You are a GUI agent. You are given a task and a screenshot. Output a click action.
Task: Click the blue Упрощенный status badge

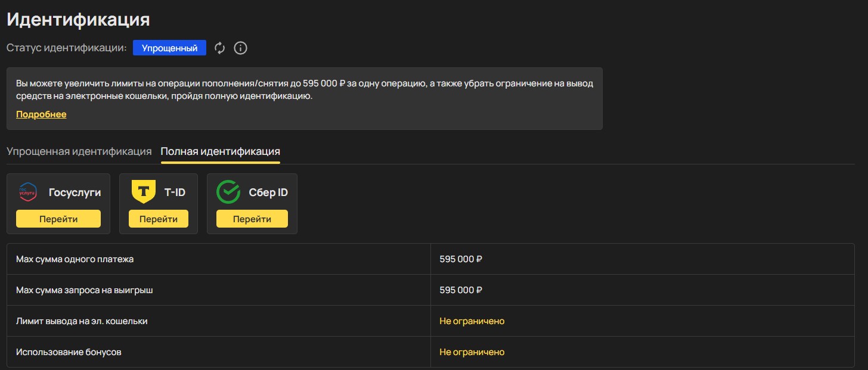click(169, 48)
